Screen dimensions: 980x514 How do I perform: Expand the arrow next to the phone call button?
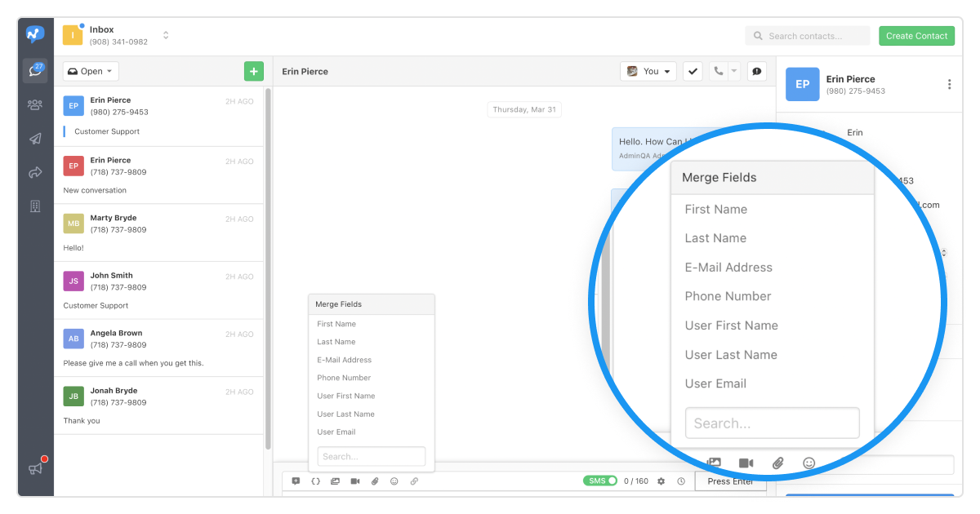coord(733,71)
